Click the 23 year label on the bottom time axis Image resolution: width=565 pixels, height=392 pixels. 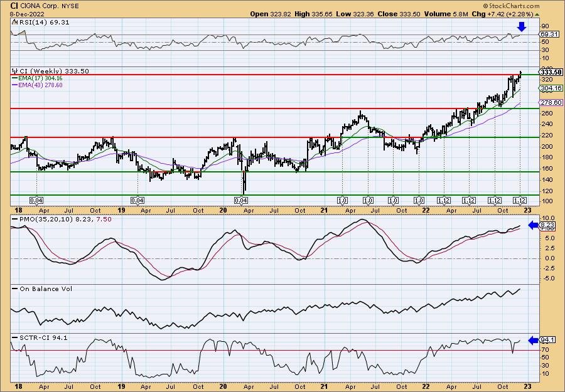527,386
